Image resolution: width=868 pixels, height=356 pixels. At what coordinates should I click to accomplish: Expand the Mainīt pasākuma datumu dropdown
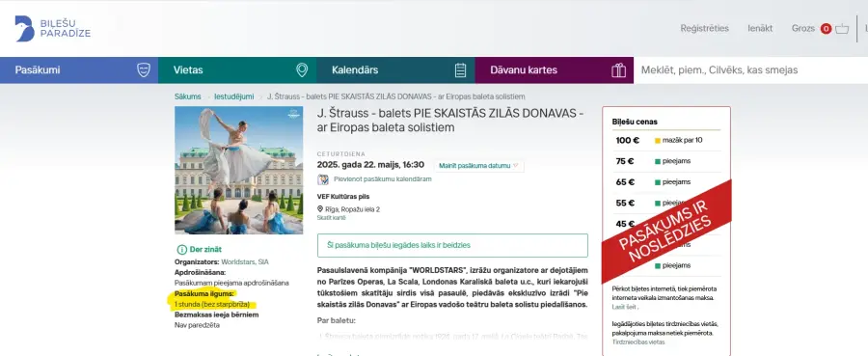tap(478, 166)
